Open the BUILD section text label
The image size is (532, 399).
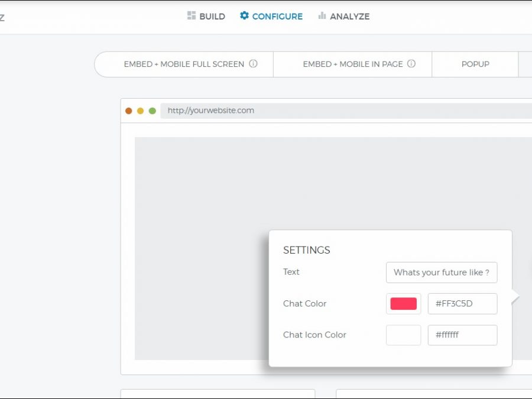(212, 17)
